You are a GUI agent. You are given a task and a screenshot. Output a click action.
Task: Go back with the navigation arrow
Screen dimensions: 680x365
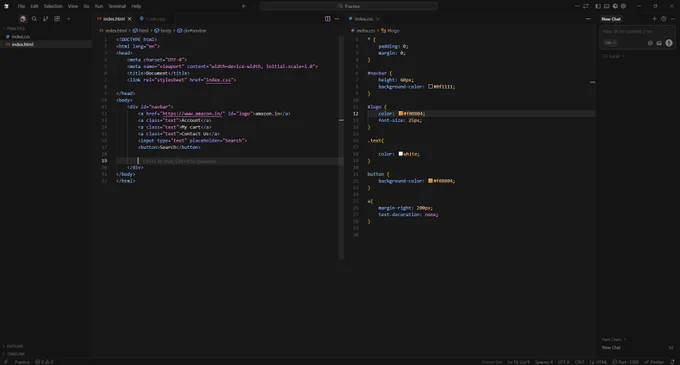(244, 6)
